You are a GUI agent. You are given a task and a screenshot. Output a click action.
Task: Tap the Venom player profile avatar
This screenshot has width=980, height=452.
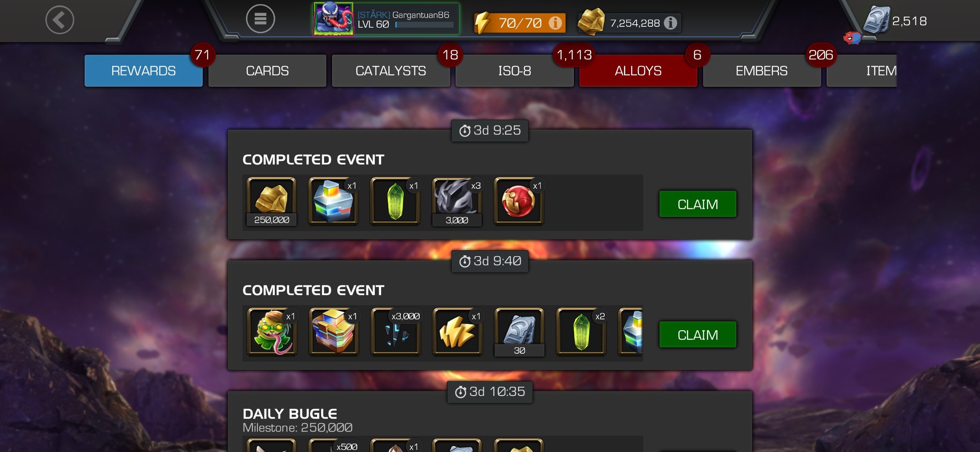(334, 19)
